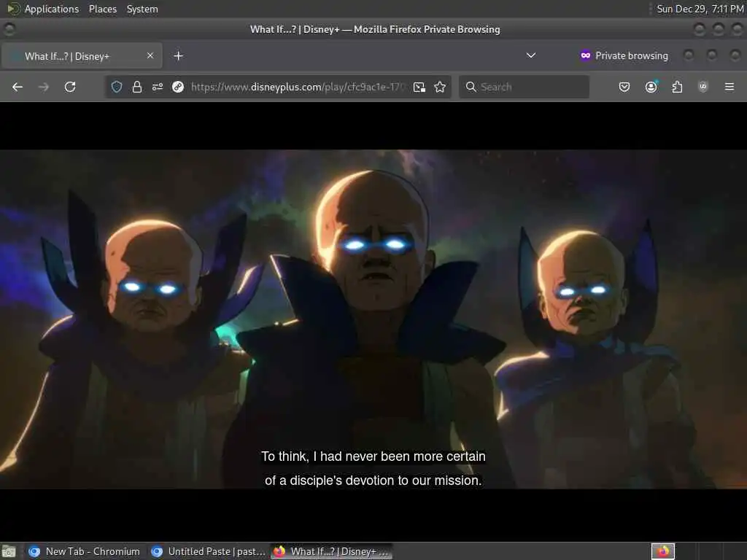
Task: Select the What If...? | Disney+ browser tab
Action: pos(82,55)
